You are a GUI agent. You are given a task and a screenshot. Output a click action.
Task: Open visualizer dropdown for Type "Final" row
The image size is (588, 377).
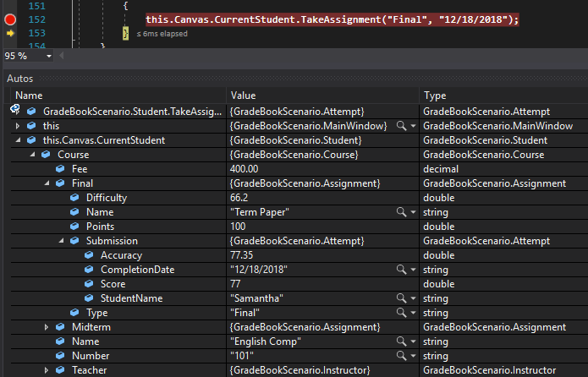413,313
